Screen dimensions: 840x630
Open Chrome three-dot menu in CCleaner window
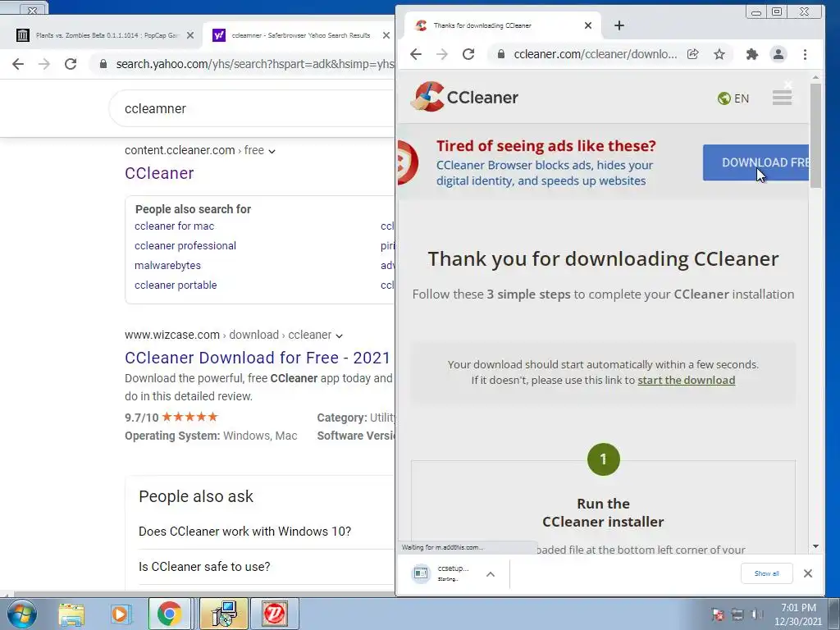pos(805,54)
